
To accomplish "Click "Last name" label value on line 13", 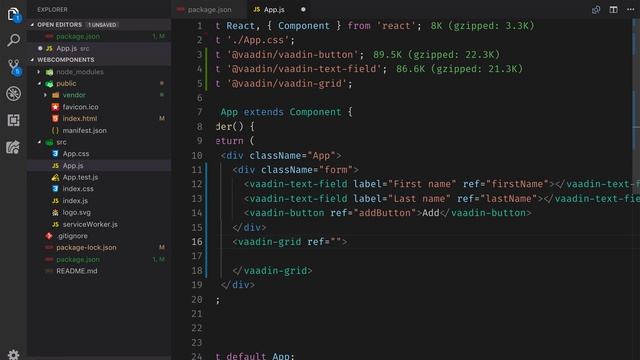I will coord(419,199).
